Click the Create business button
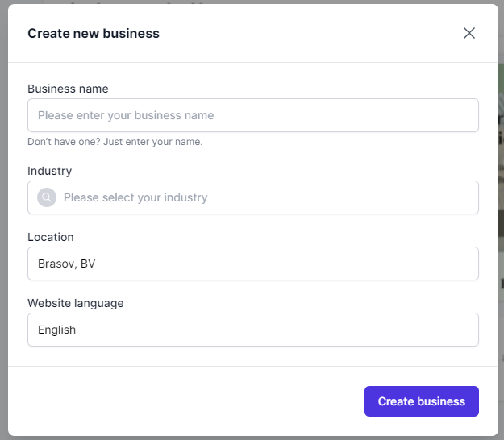This screenshot has height=440, width=504. click(x=422, y=401)
